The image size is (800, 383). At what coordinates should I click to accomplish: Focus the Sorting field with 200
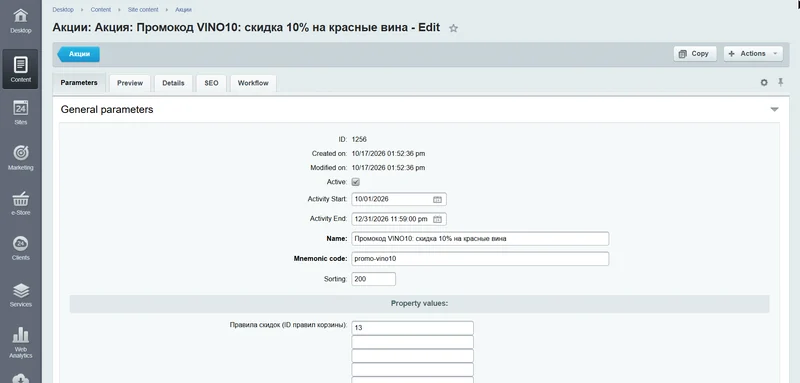point(373,279)
